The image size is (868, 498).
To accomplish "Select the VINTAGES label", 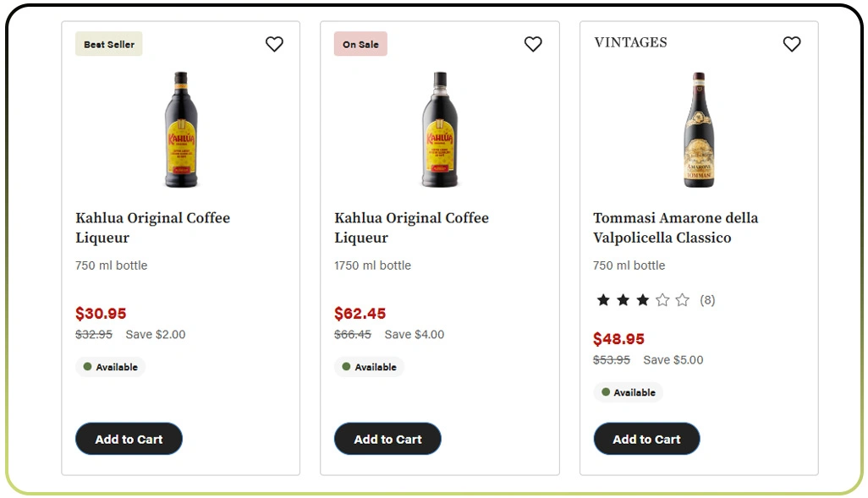I will tap(630, 42).
